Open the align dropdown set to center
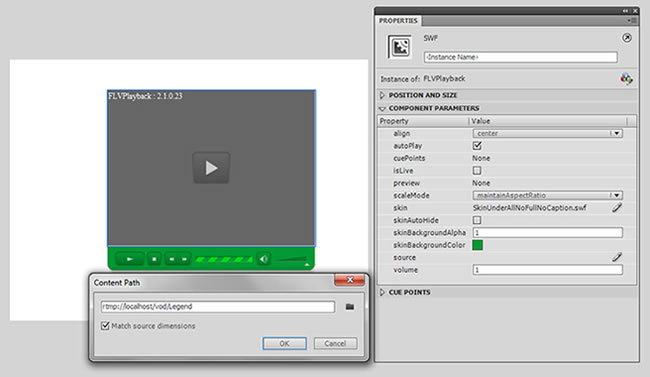Screen dimensions: 650x377 [x=548, y=133]
